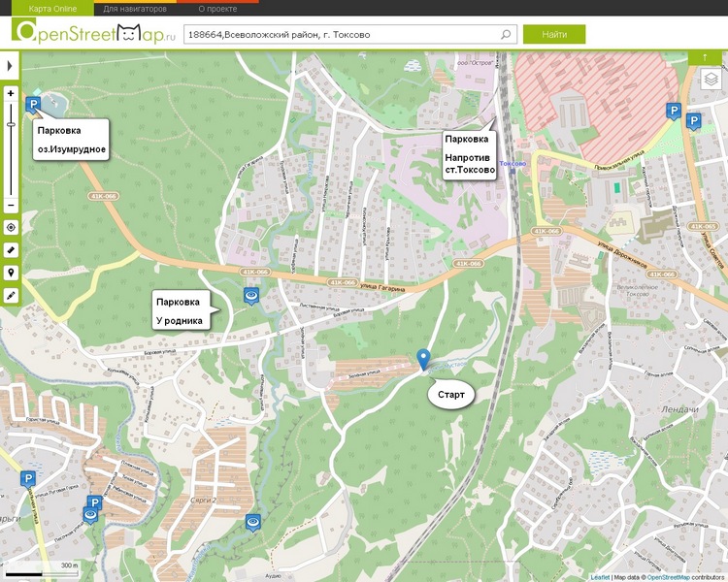The width and height of the screenshot is (728, 582).
Task: Click the zoom out minus button
Action: pyautogui.click(x=11, y=205)
